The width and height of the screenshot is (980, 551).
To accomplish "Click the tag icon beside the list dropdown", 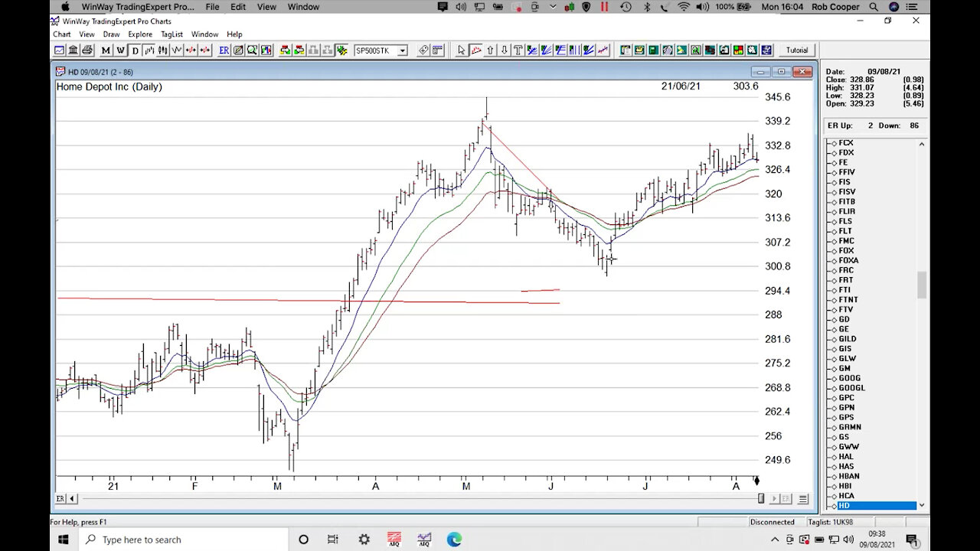I will [x=423, y=51].
